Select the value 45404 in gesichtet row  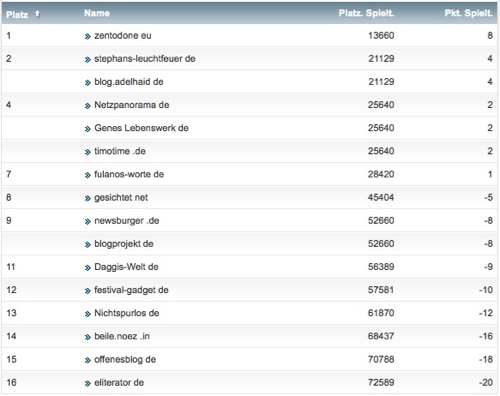(x=381, y=198)
